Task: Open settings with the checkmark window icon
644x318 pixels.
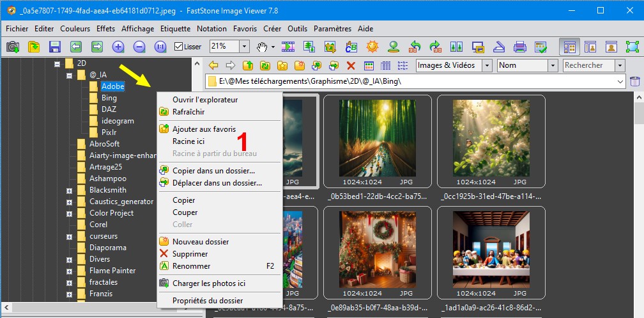Action: [541, 47]
